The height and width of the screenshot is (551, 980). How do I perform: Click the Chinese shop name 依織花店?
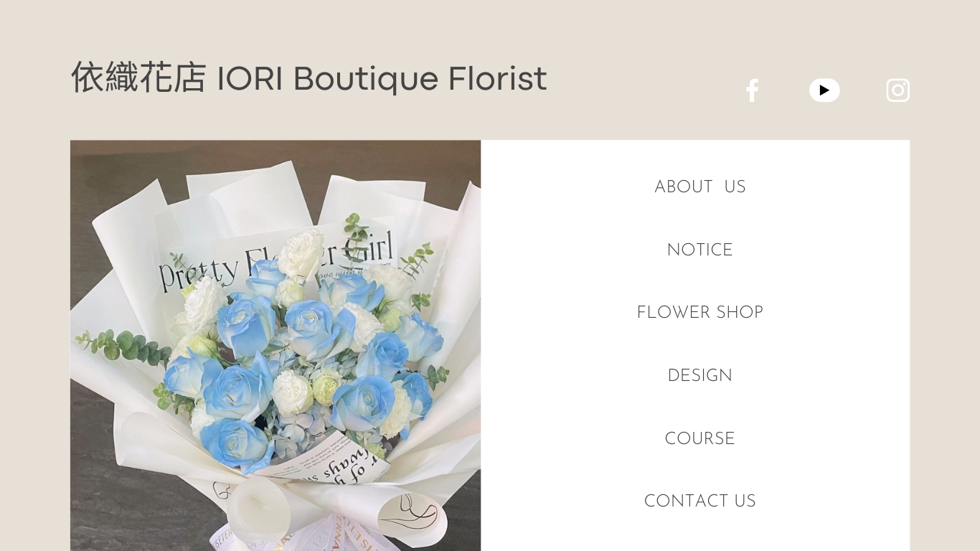click(x=138, y=78)
